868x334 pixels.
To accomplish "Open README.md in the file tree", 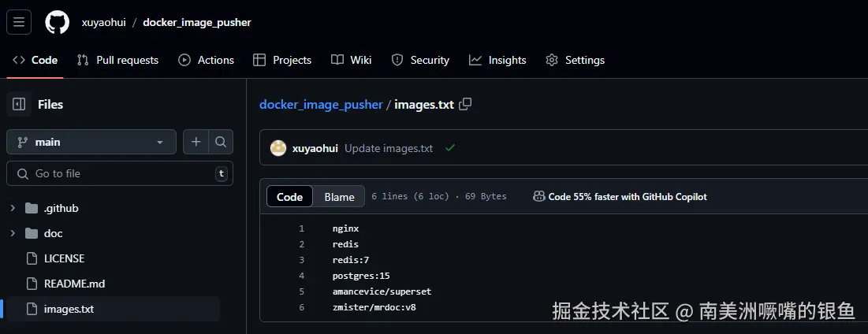I will click(x=74, y=284).
